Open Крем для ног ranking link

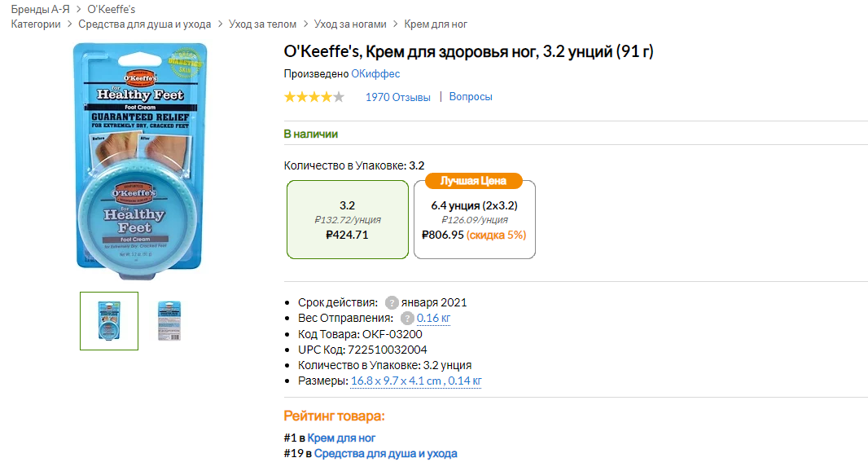point(341,438)
